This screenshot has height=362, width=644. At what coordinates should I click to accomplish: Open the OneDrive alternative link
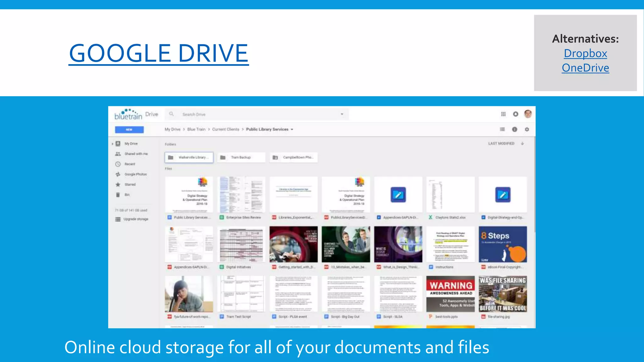coord(585,68)
